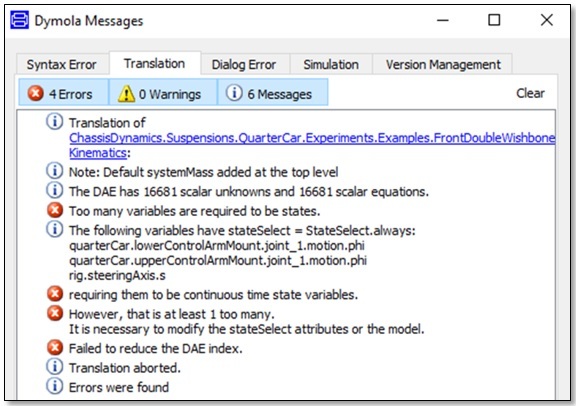
Task: Toggle the 6 Messages filter button
Action: (272, 94)
